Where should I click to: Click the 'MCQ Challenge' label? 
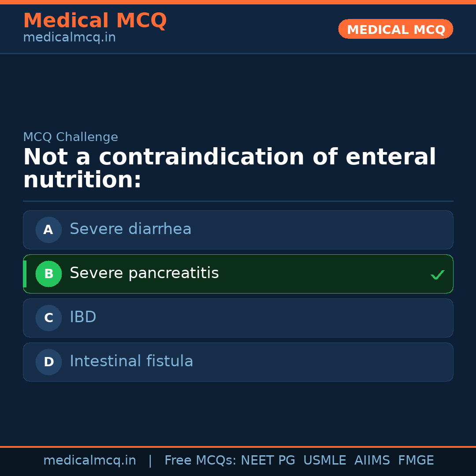tap(71, 137)
